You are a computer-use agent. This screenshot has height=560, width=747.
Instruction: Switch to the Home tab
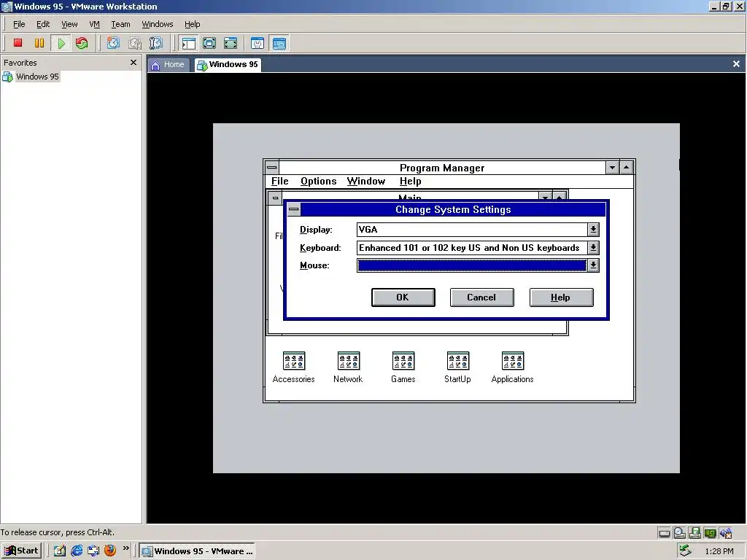coord(169,65)
